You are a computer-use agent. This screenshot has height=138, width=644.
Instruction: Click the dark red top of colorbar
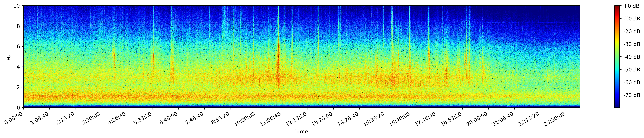click(x=617, y=7)
